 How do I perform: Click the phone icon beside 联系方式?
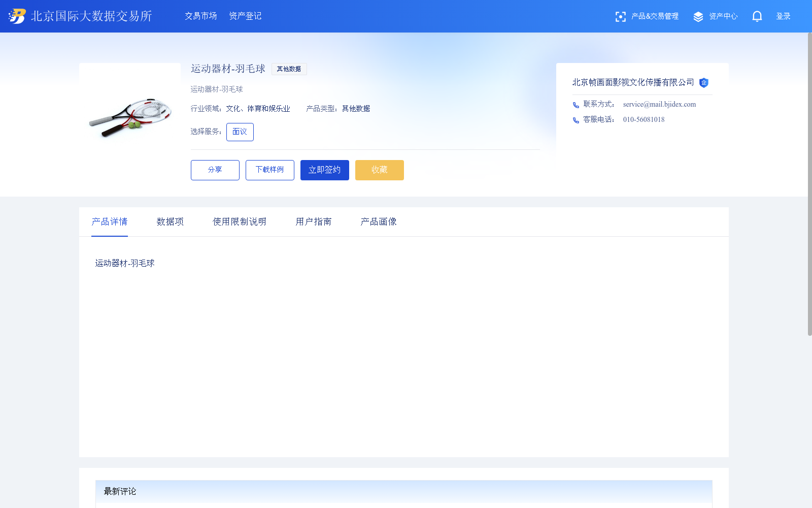[x=576, y=105]
